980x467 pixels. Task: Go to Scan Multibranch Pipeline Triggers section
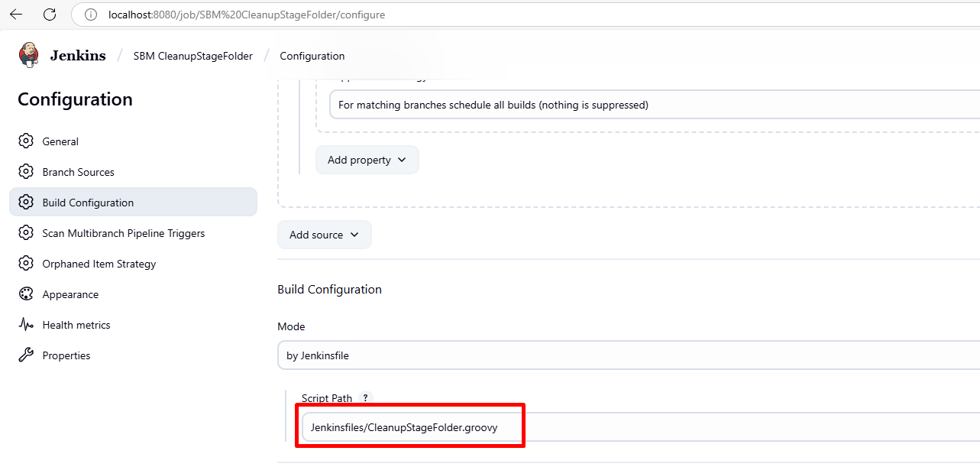click(x=123, y=233)
